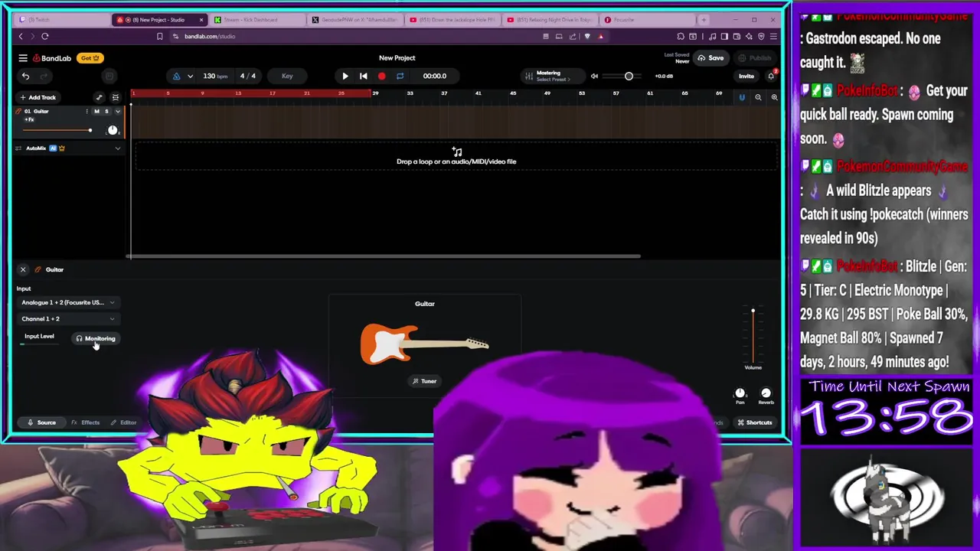The image size is (980, 551).
Task: Zoom out the timeline
Action: (758, 97)
